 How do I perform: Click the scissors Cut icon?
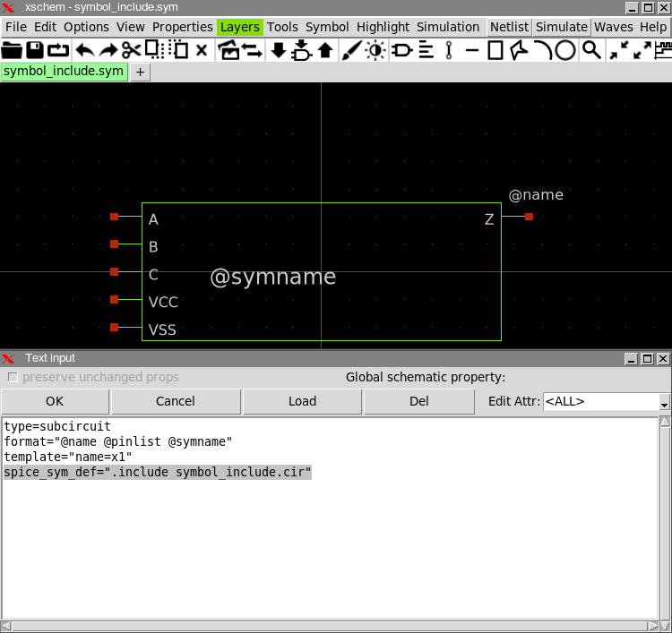pyautogui.click(x=132, y=50)
